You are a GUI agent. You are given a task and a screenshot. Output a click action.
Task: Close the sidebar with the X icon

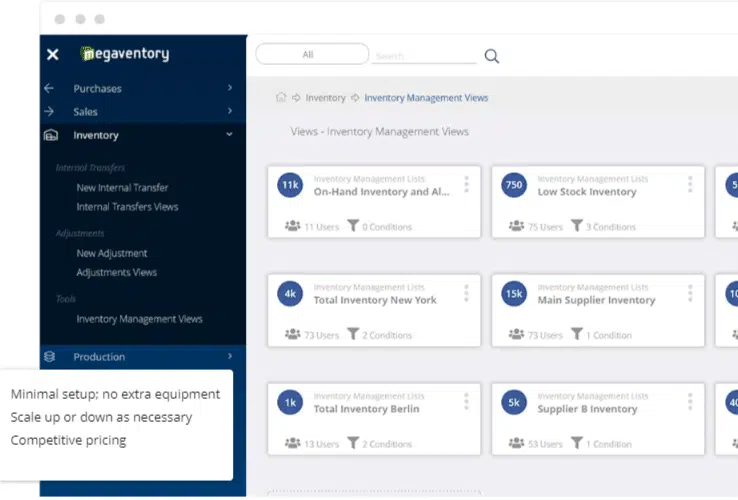click(x=53, y=55)
